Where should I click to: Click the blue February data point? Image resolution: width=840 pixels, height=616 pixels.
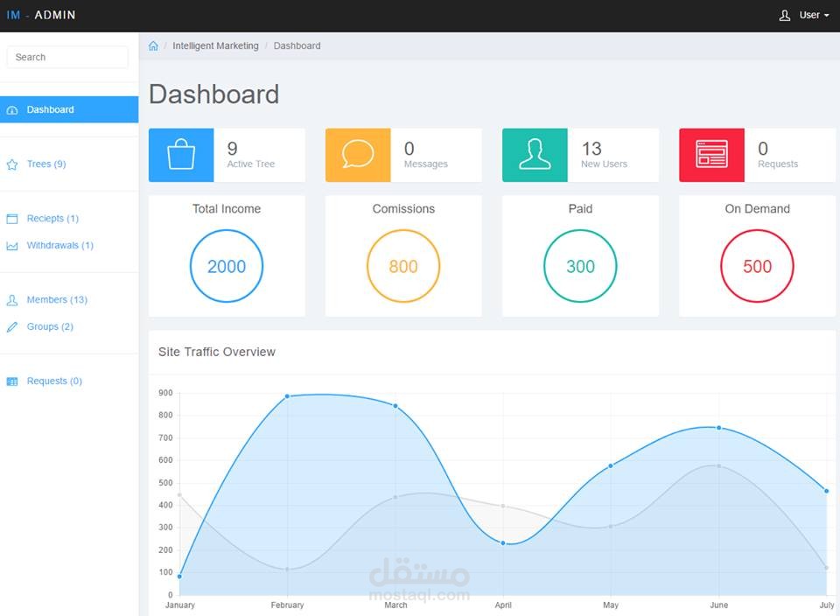pyautogui.click(x=287, y=396)
